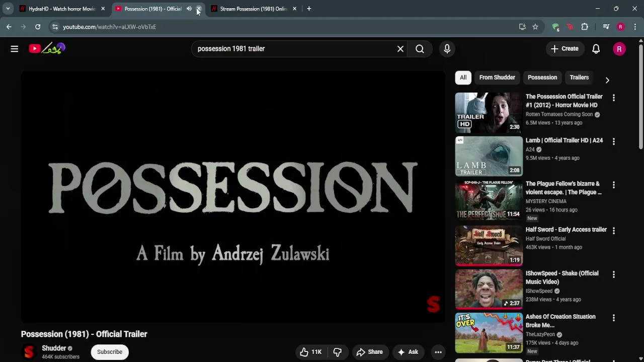The image size is (644, 362).
Task: Open IShowSpeed Shake thumbnail
Action: (x=489, y=289)
